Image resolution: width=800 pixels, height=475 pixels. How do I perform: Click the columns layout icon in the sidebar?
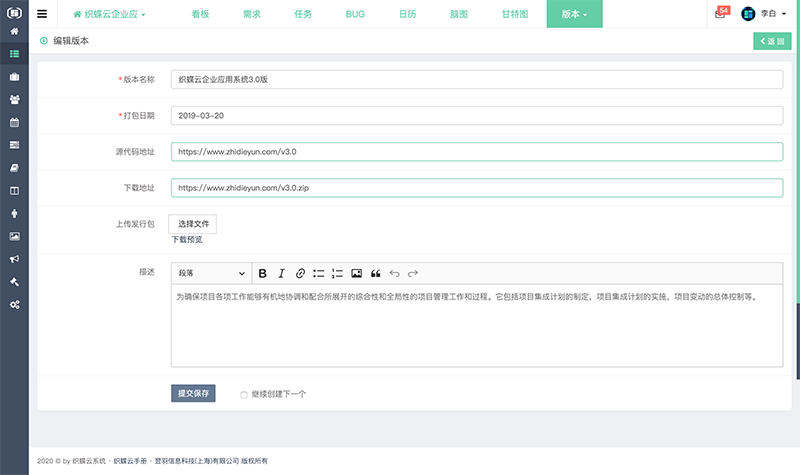point(14,190)
